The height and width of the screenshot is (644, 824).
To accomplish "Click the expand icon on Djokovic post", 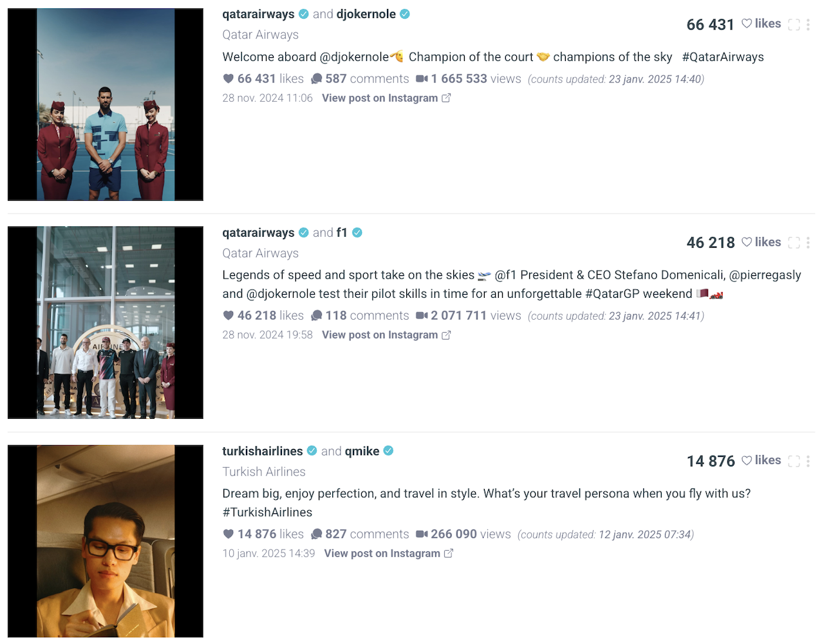I will pos(794,24).
